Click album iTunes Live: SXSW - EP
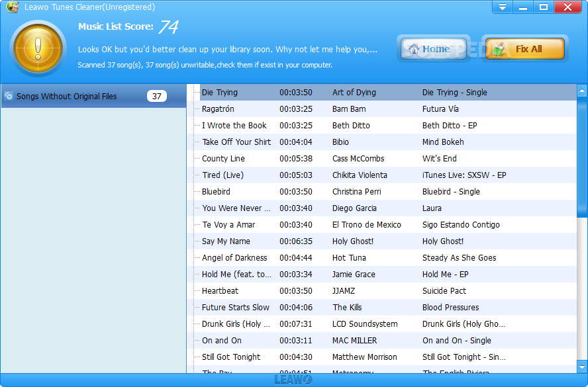 pyautogui.click(x=464, y=175)
